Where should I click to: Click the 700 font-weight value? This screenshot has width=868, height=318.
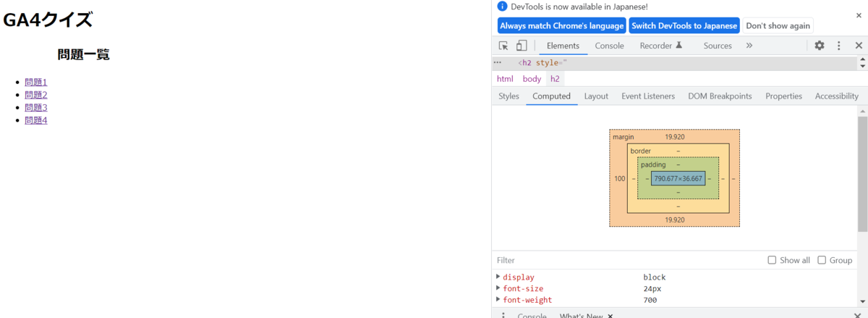(x=650, y=300)
